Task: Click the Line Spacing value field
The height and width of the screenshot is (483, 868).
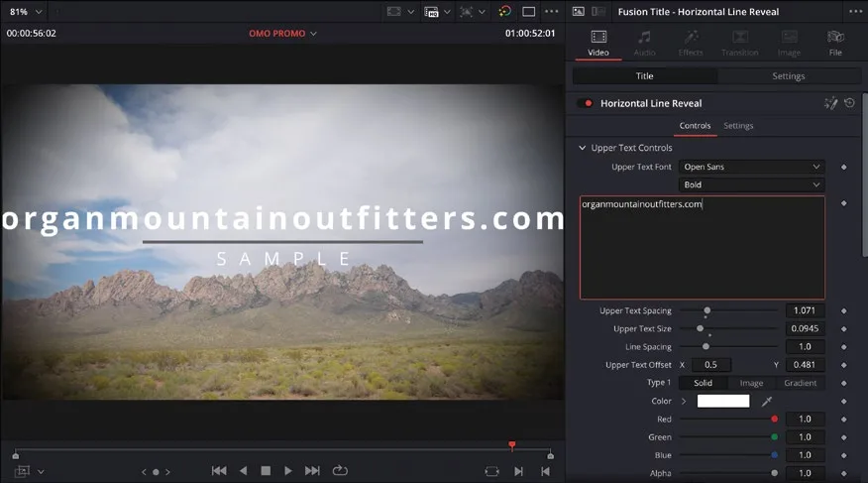Action: point(805,347)
